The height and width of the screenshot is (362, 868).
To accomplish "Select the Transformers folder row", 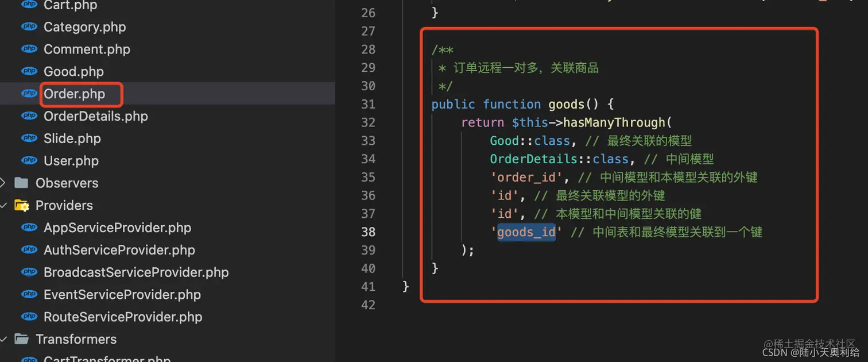I will [x=168, y=339].
